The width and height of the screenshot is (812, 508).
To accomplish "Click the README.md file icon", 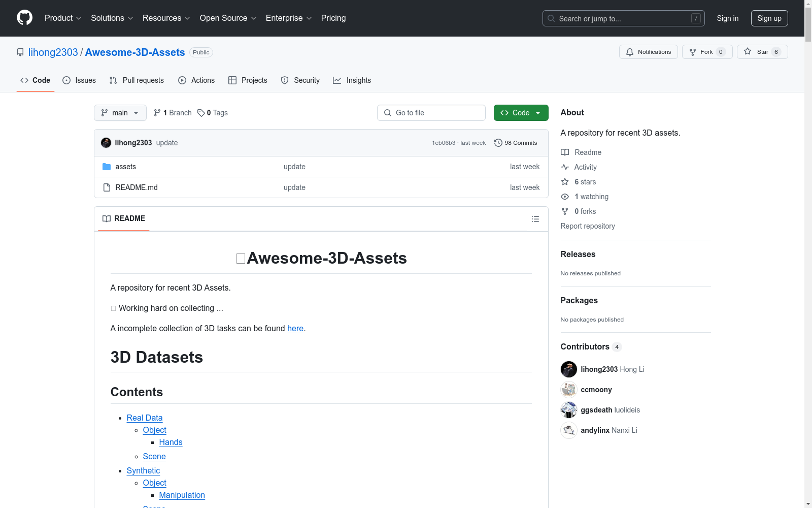I will (107, 187).
